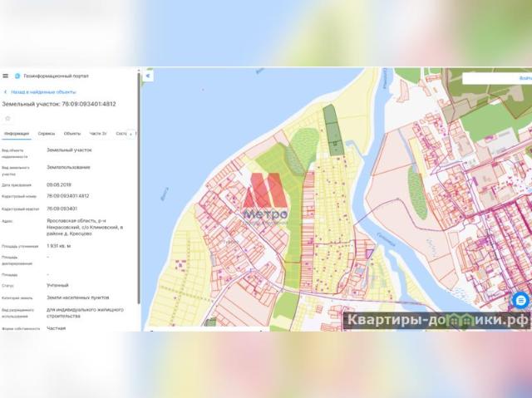
Task: Select the 'Информация' tab
Action: 17,134
